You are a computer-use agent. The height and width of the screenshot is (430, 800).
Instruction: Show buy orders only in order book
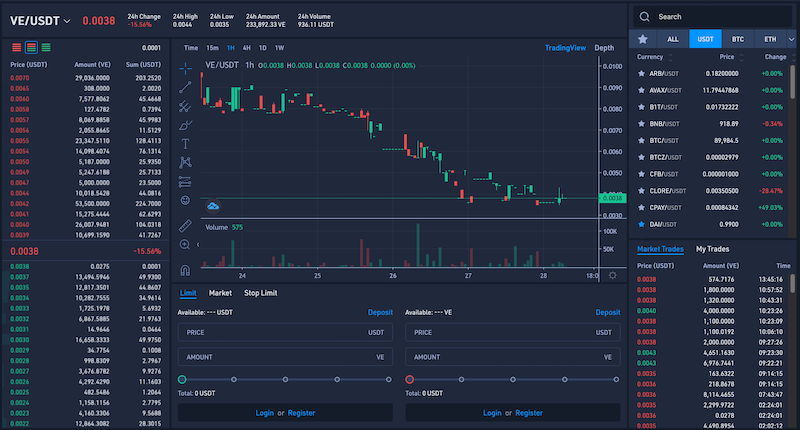[x=46, y=47]
